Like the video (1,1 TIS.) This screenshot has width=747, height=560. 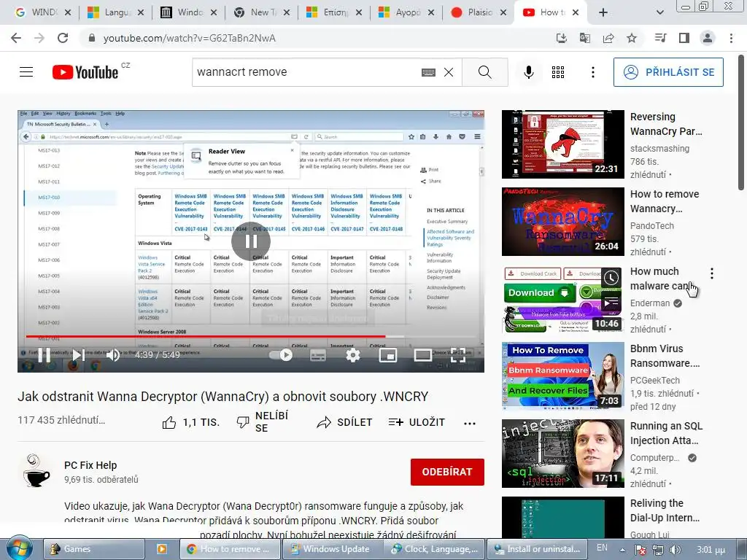click(x=190, y=422)
